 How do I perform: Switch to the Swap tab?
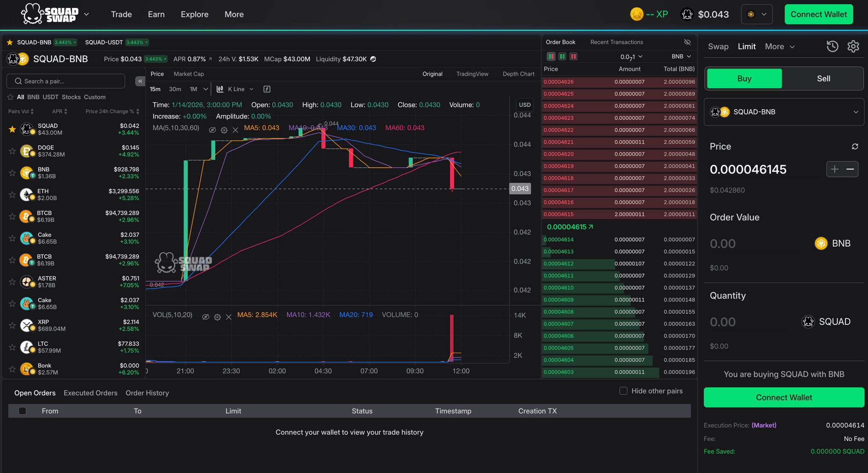click(718, 47)
